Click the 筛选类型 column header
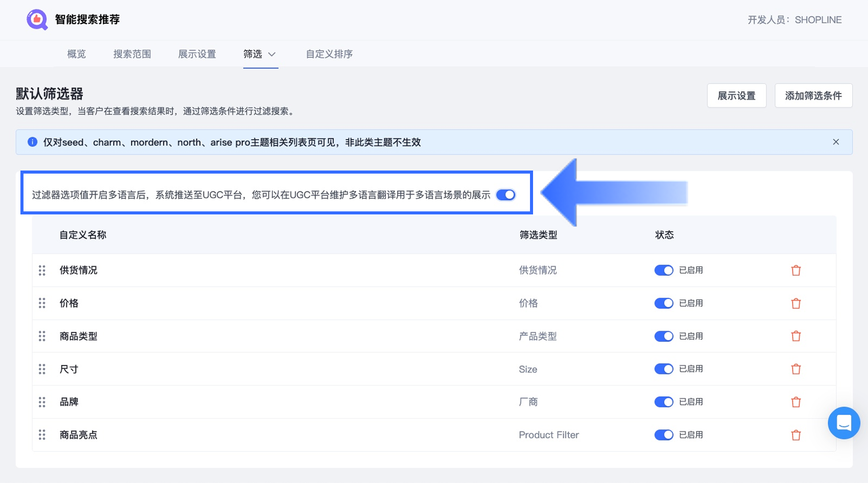This screenshot has height=483, width=868. (538, 235)
